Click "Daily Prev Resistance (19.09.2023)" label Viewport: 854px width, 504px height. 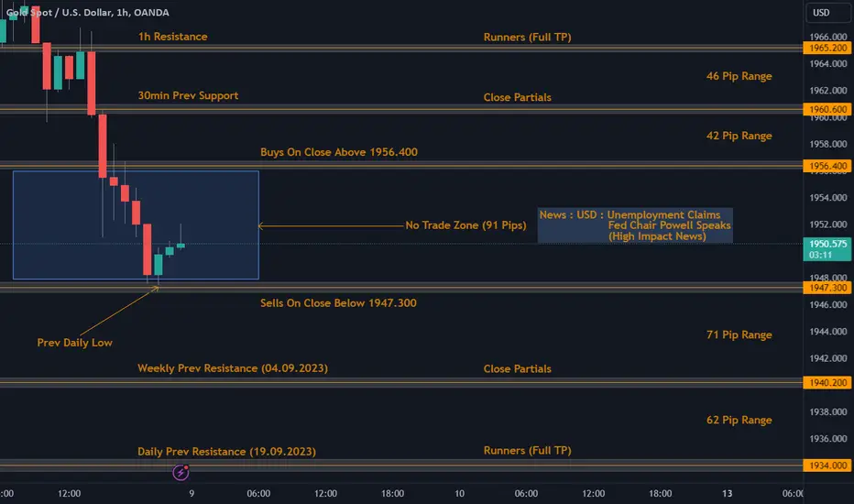[x=226, y=451]
